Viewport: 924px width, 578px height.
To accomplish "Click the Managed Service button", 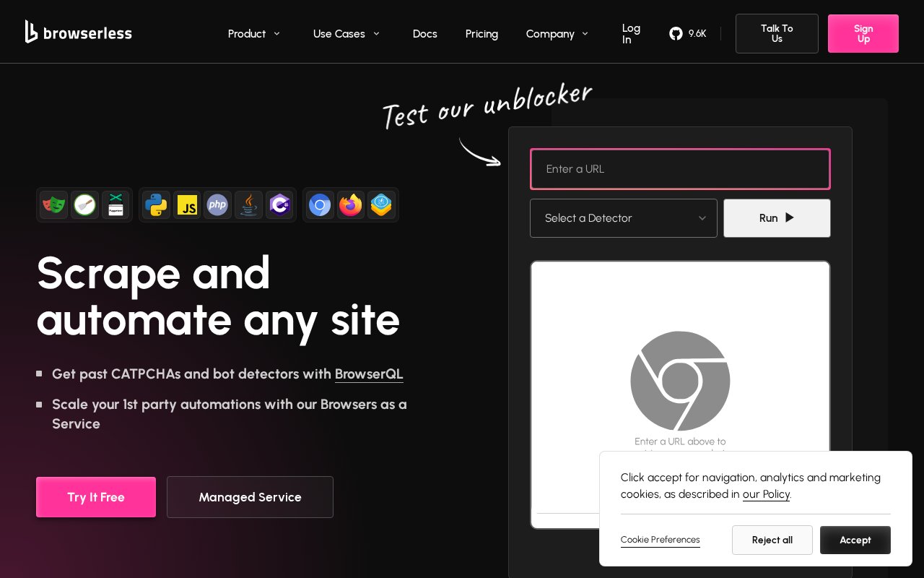I will pos(250,497).
